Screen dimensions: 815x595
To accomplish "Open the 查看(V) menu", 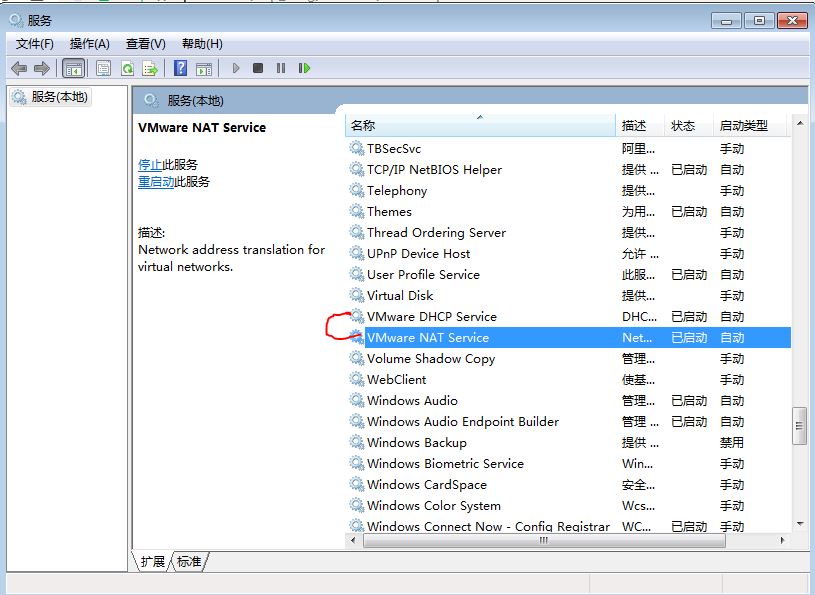I will (x=146, y=44).
